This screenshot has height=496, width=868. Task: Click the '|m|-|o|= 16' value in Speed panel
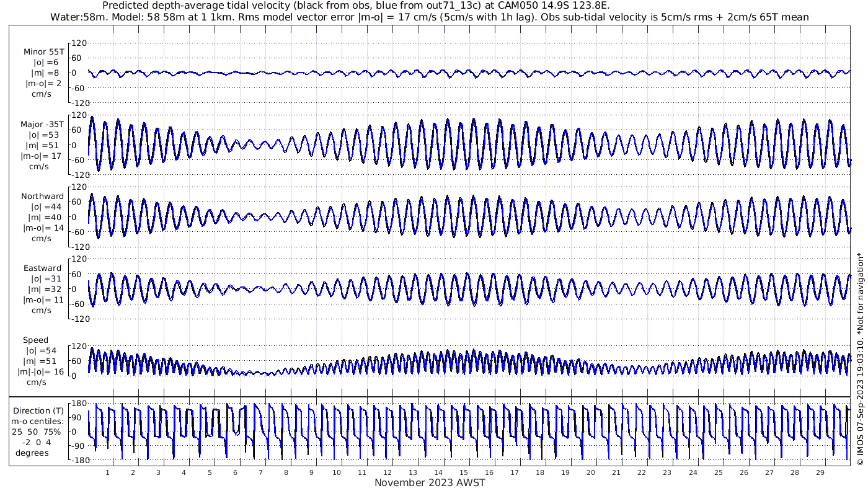tap(41, 372)
